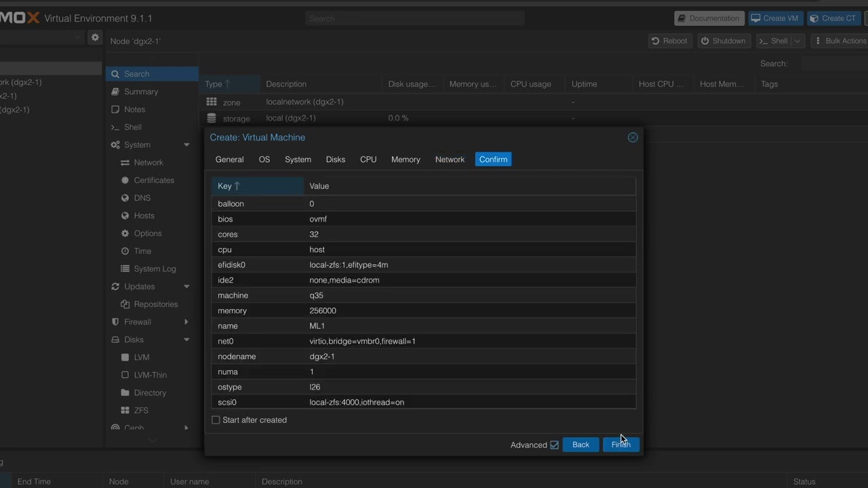The height and width of the screenshot is (488, 868).
Task: Reboot the node
Action: coord(669,41)
